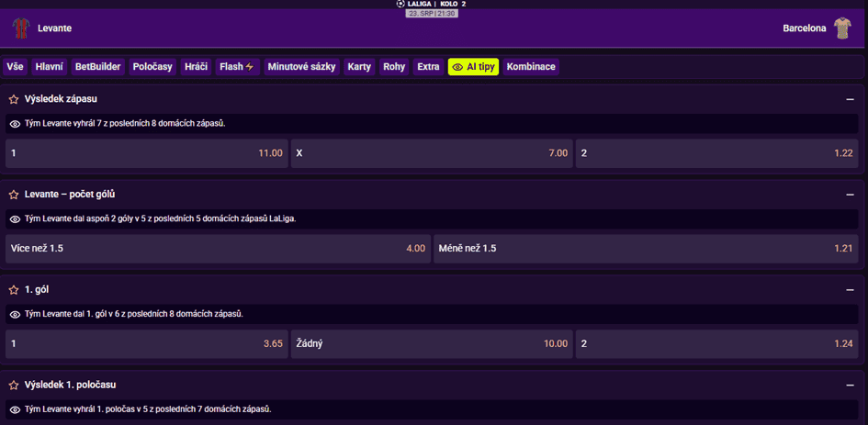Click tip text about 1. gól v 6 zápasů
Screen dimensions: 868x425
(134, 314)
